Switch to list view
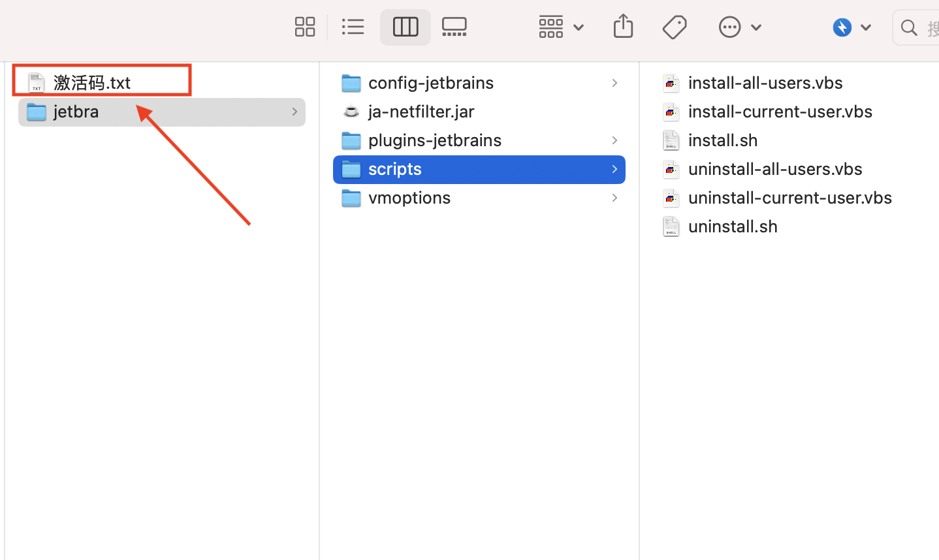This screenshot has height=560, width=939. 353,27
